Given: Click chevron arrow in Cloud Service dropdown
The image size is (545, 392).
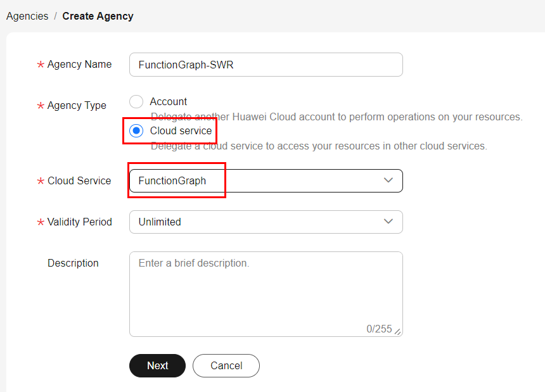Looking at the screenshot, I should pyautogui.click(x=388, y=180).
